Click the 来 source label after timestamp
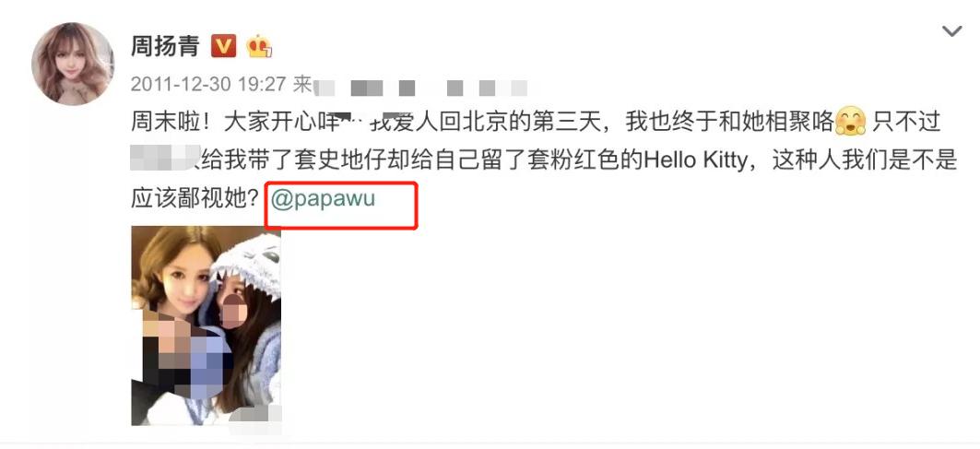 302,85
